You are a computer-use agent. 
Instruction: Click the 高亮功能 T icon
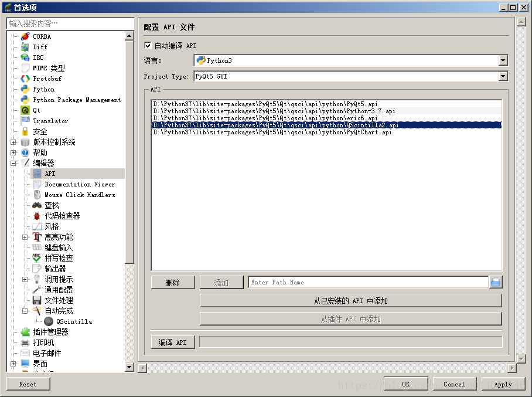pos(37,237)
